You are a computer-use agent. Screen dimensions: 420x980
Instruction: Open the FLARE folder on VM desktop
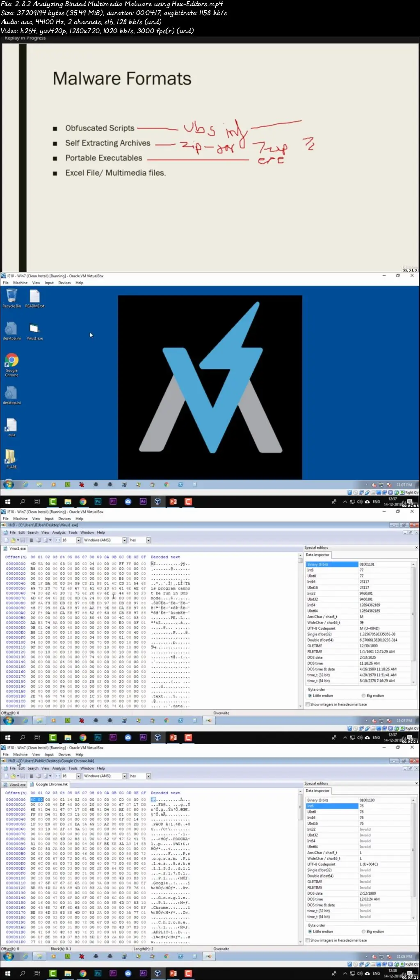pos(11,459)
